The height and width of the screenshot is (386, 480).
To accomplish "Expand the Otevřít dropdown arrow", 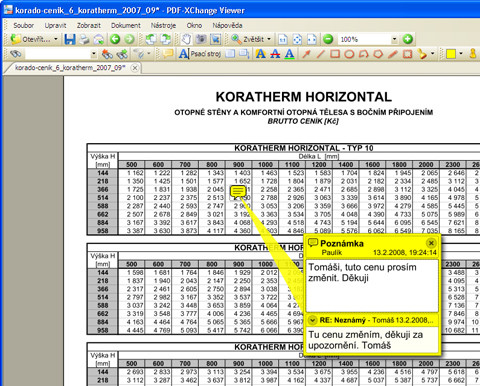I will click(x=56, y=39).
